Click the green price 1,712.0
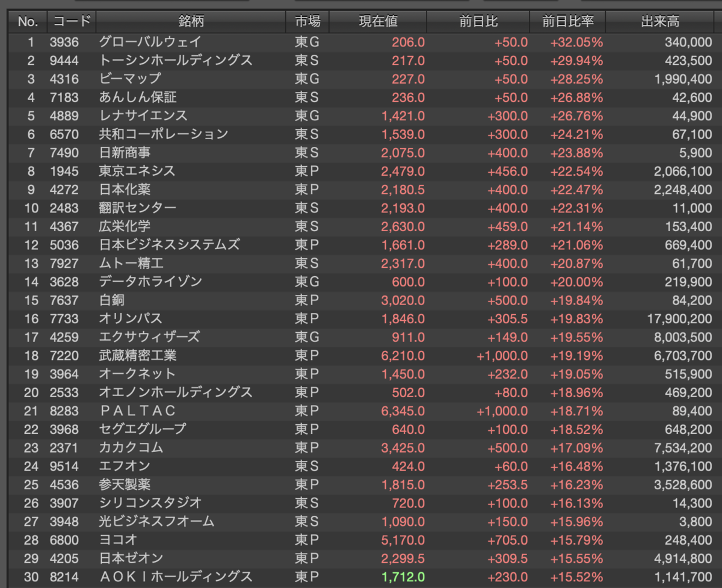This screenshot has height=588, width=722. tap(403, 577)
